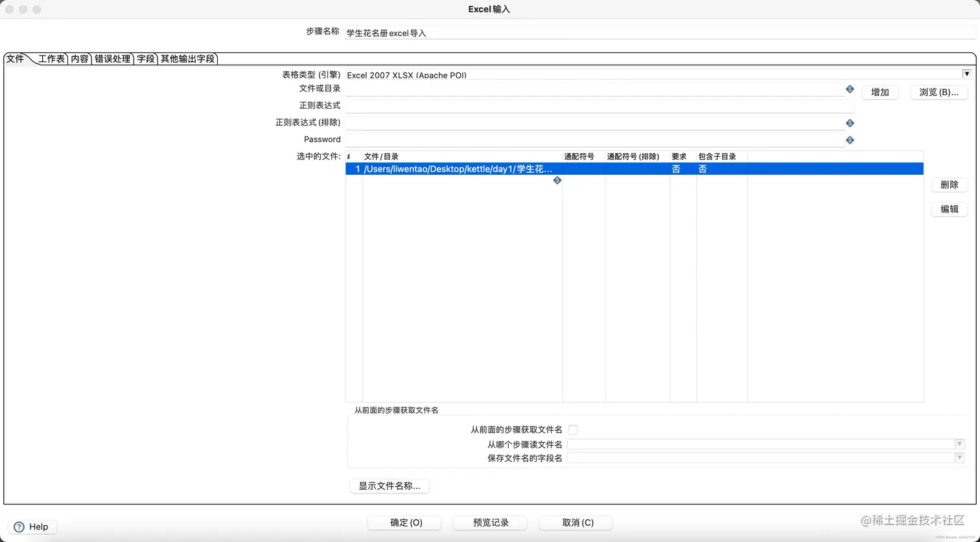980x542 pixels.
Task: Click the variable icon beside 正则表达式 (排除) field
Action: (x=850, y=123)
